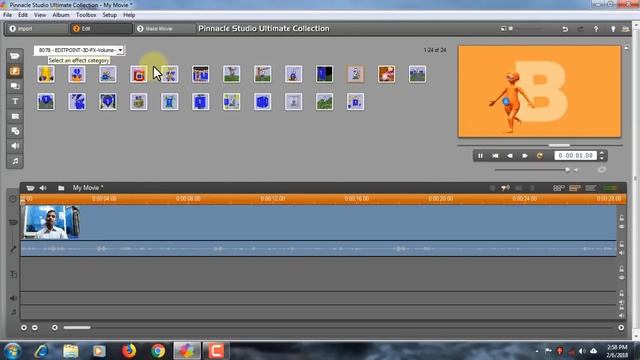Viewport: 640px width, 360px height.
Task: Zoom in the timeline with plus button
Action: (x=24, y=327)
